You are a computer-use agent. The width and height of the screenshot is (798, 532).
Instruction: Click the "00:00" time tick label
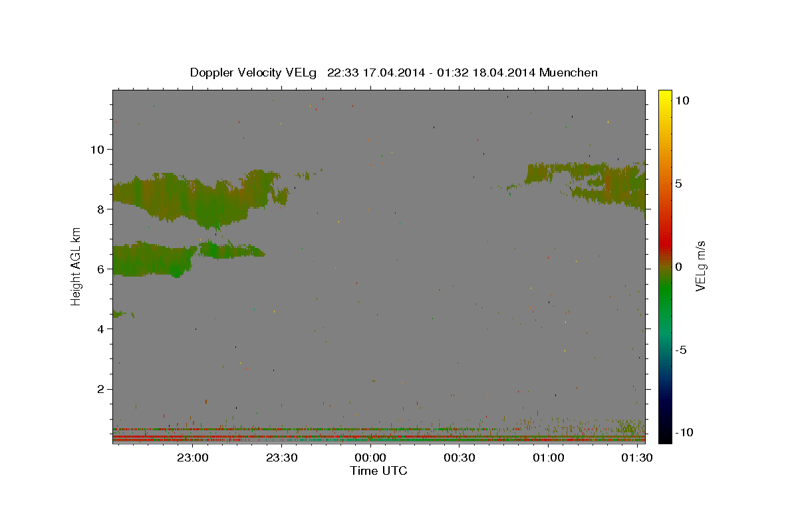[x=370, y=458]
